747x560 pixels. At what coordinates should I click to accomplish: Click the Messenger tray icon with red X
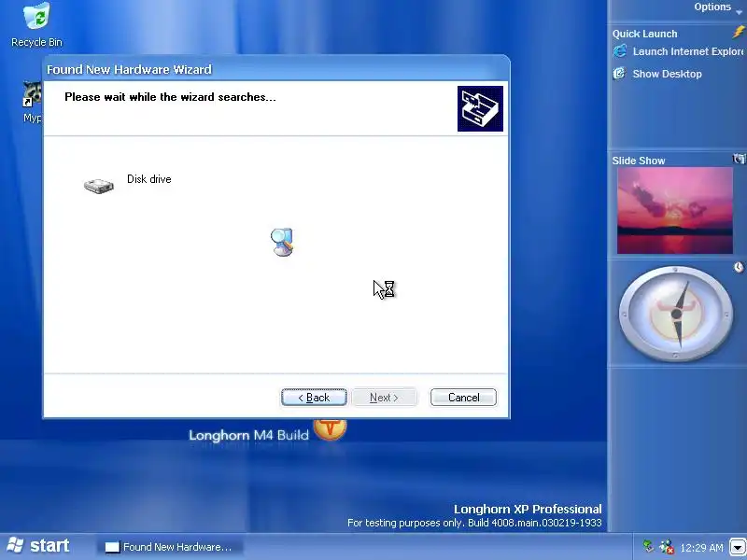click(667, 547)
